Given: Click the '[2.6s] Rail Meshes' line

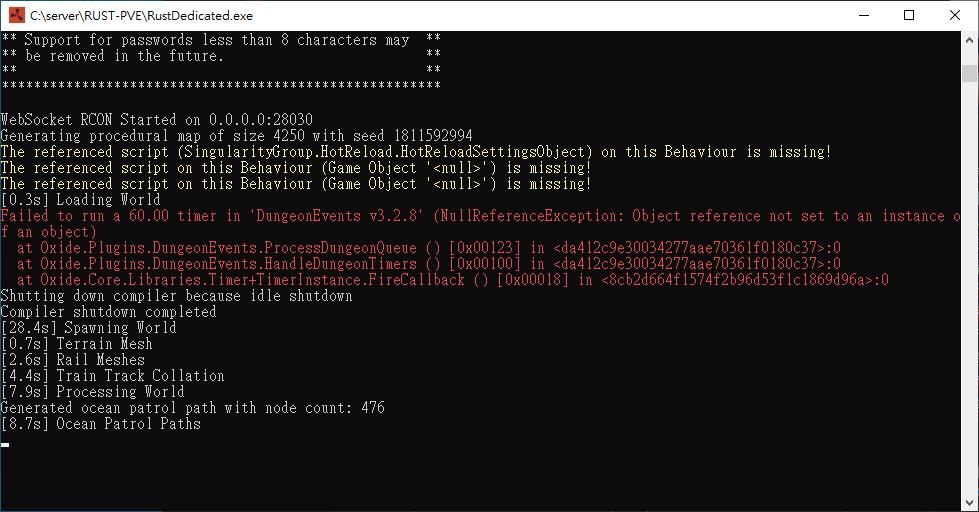Looking at the screenshot, I should 73,360.
